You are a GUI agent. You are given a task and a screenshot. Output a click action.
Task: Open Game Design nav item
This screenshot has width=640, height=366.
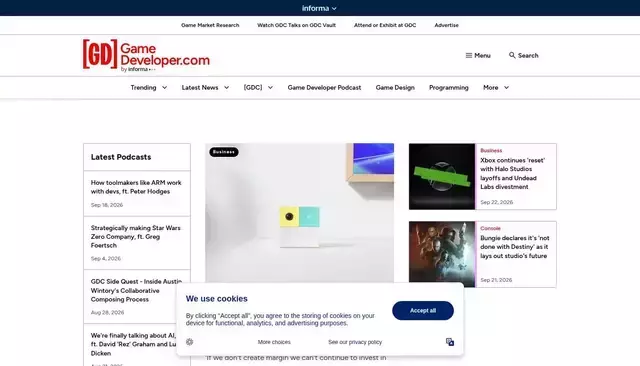click(395, 87)
